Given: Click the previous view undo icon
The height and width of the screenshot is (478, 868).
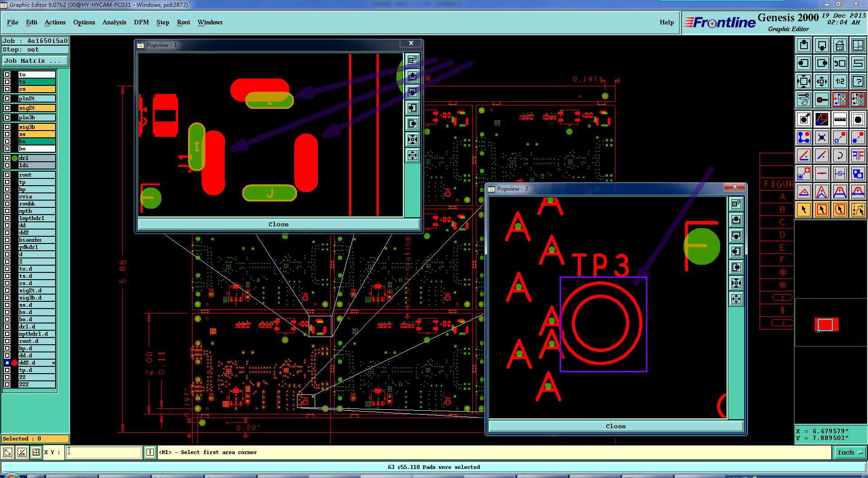Looking at the screenshot, I should (x=840, y=63).
